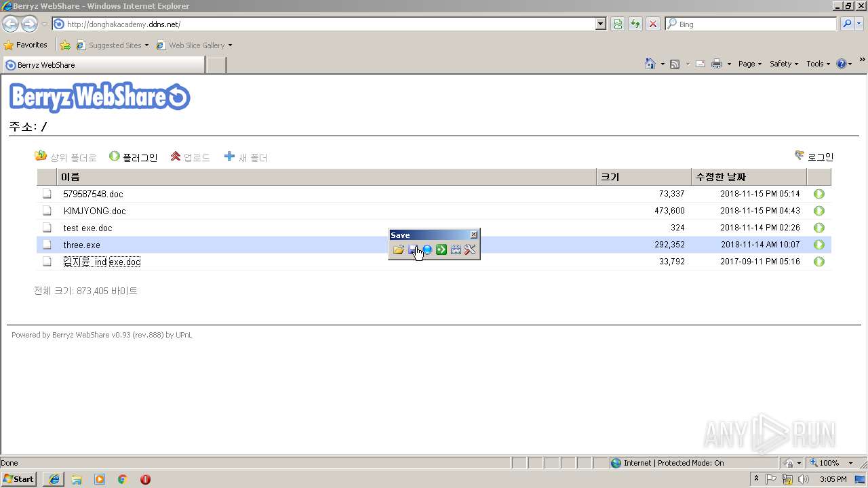Close the floating Save toolbar

coord(473,235)
